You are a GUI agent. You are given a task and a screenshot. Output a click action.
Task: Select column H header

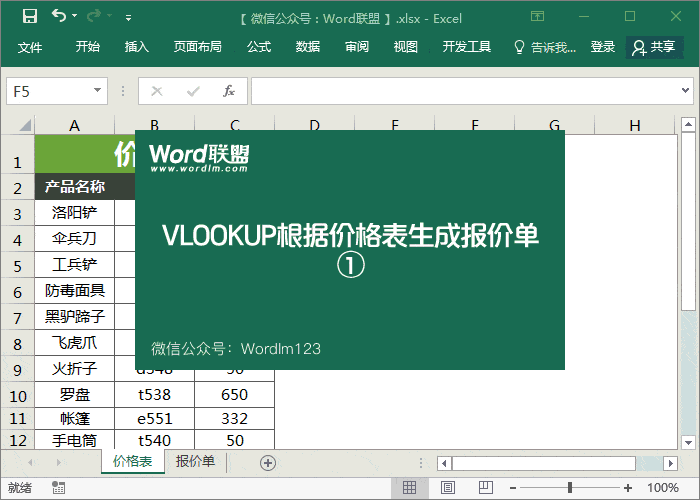634,125
